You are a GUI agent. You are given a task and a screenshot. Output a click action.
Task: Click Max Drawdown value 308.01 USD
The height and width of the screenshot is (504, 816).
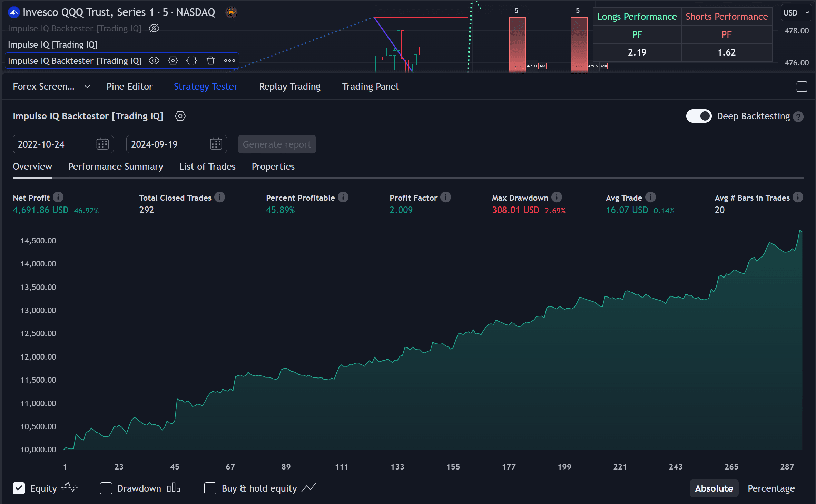(x=515, y=210)
